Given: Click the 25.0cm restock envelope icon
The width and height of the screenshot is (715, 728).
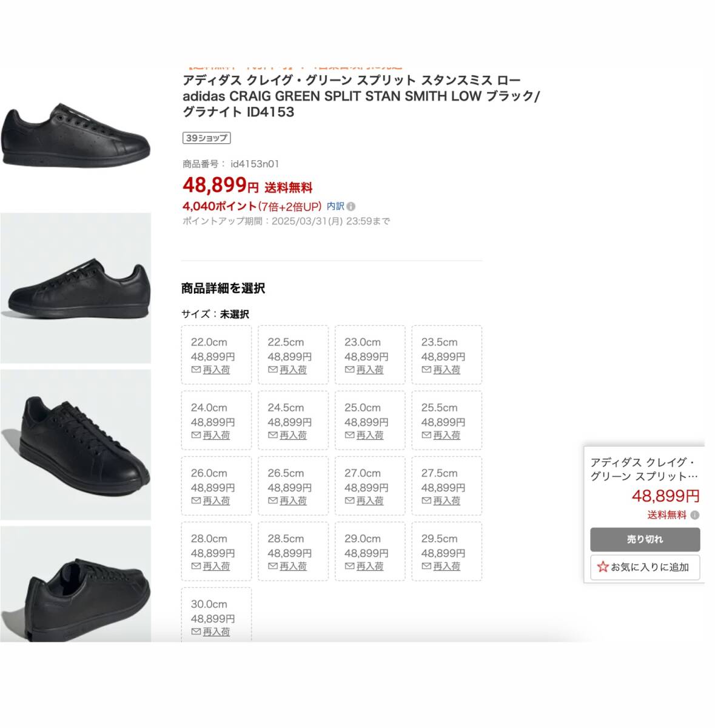Looking at the screenshot, I should (x=349, y=435).
